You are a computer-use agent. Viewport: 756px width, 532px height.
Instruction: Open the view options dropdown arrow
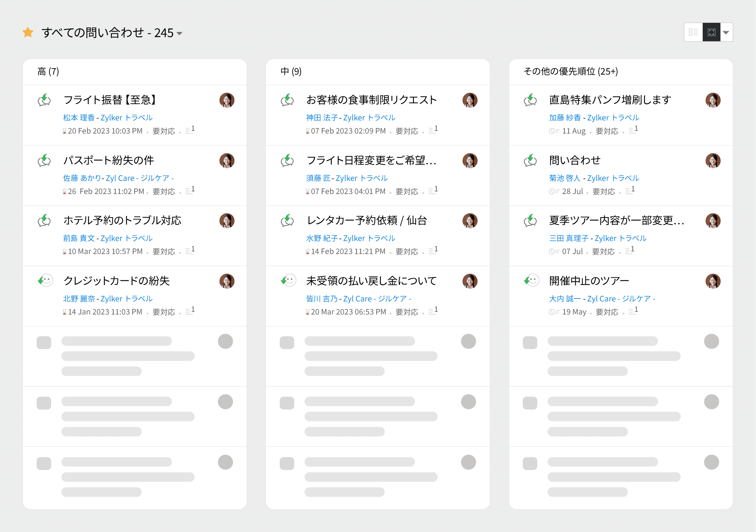click(726, 33)
